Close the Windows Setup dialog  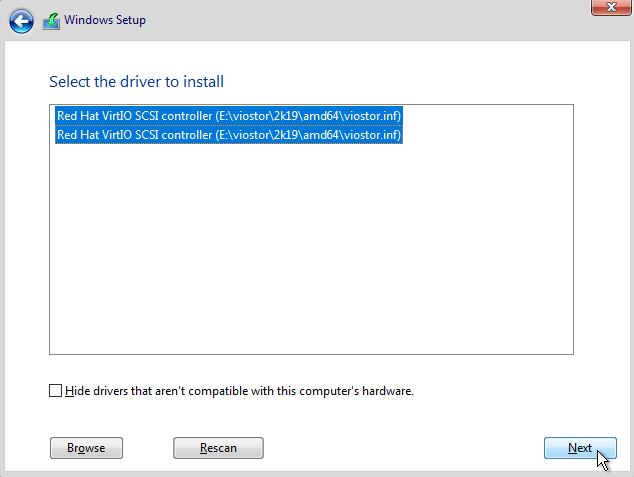tap(611, 7)
